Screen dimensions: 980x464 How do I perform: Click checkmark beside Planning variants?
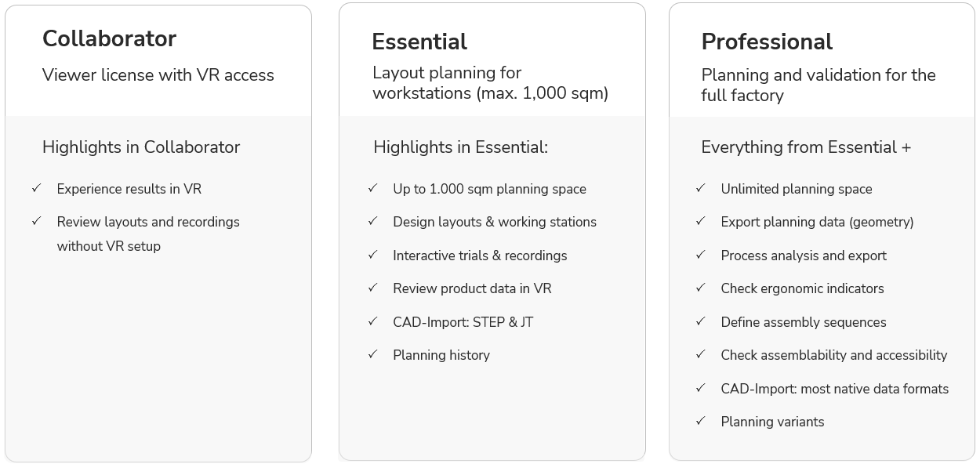point(700,421)
